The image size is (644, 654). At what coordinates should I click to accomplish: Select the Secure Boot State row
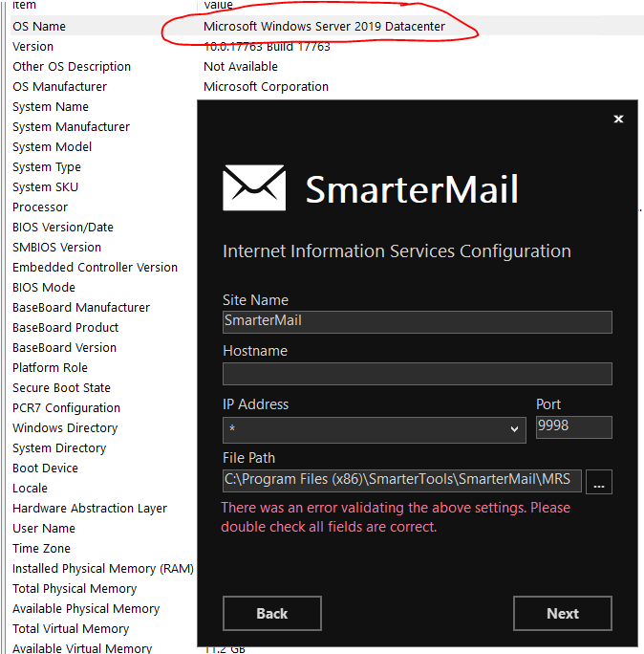click(61, 388)
